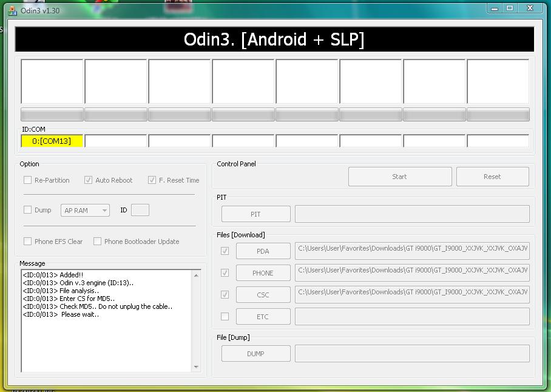Click 'Enter CS for MD5..' log line
The height and width of the screenshot is (392, 551).
pos(69,299)
